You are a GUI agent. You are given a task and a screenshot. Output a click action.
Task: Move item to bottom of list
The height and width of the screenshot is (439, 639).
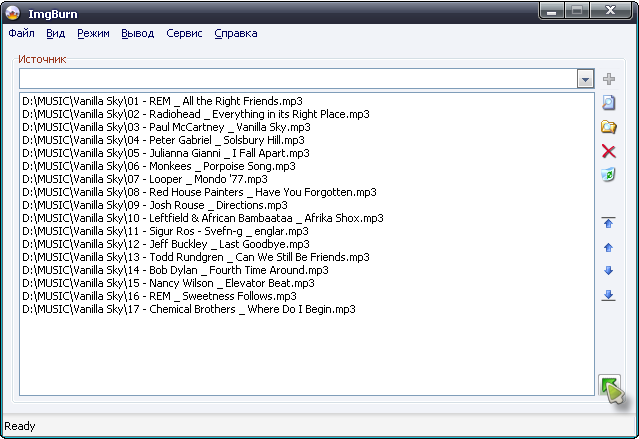tap(609, 295)
